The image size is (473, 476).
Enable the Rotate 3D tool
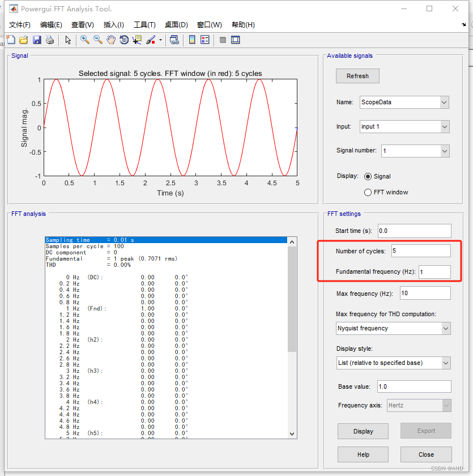(x=124, y=40)
